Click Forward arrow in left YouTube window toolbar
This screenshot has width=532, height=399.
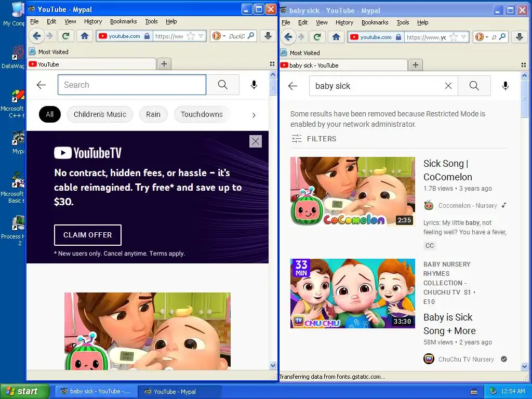[x=49, y=36]
